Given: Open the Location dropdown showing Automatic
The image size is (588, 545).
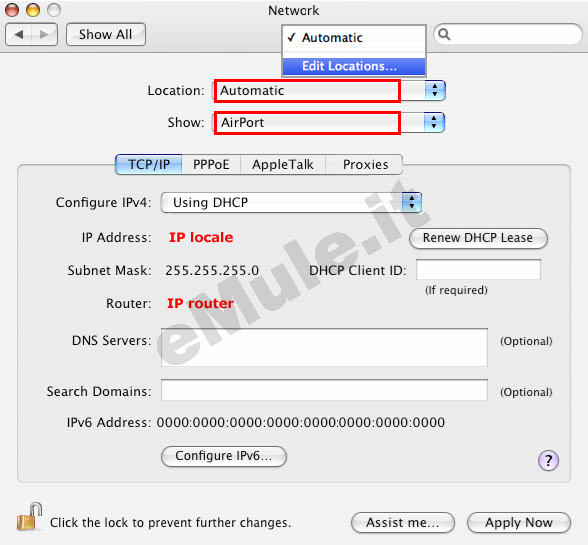Looking at the screenshot, I should click(329, 90).
